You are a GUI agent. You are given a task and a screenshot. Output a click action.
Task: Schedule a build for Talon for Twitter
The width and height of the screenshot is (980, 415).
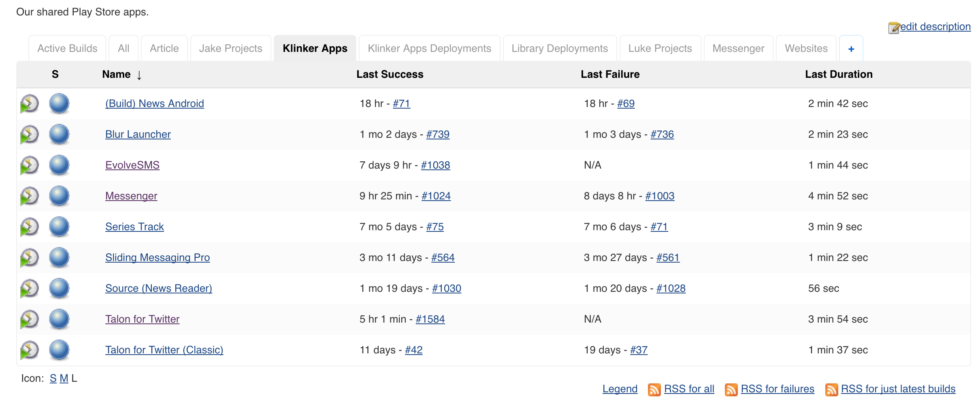[x=29, y=319]
